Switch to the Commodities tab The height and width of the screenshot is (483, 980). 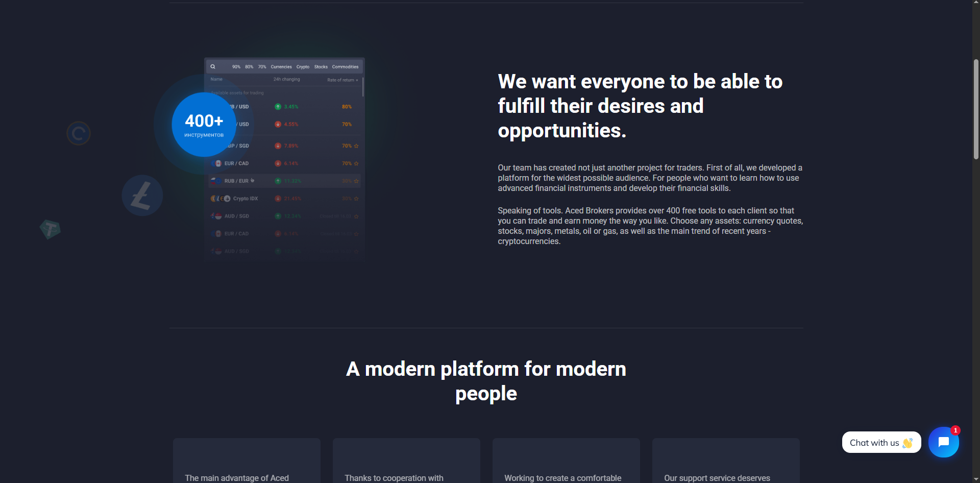(345, 67)
